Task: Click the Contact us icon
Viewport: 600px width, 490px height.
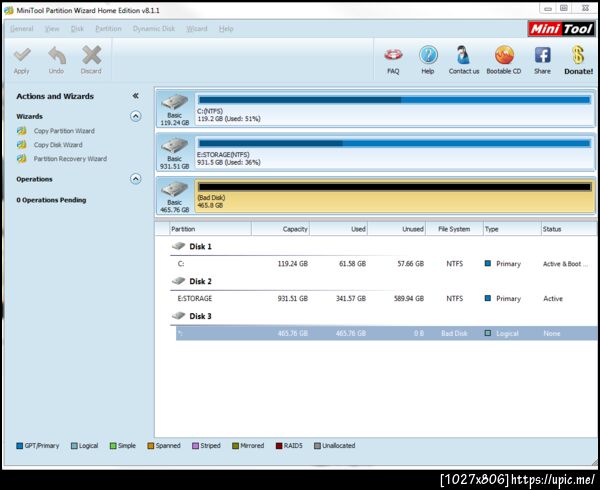Action: (x=463, y=55)
